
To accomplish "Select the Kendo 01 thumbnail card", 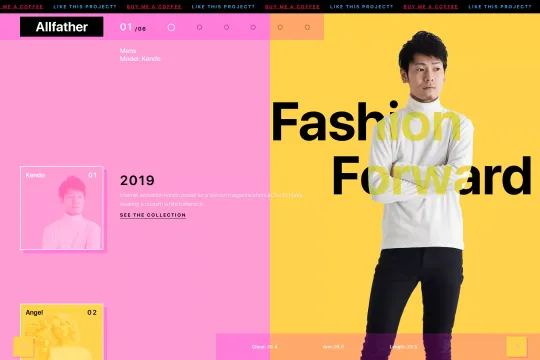I will 62,208.
